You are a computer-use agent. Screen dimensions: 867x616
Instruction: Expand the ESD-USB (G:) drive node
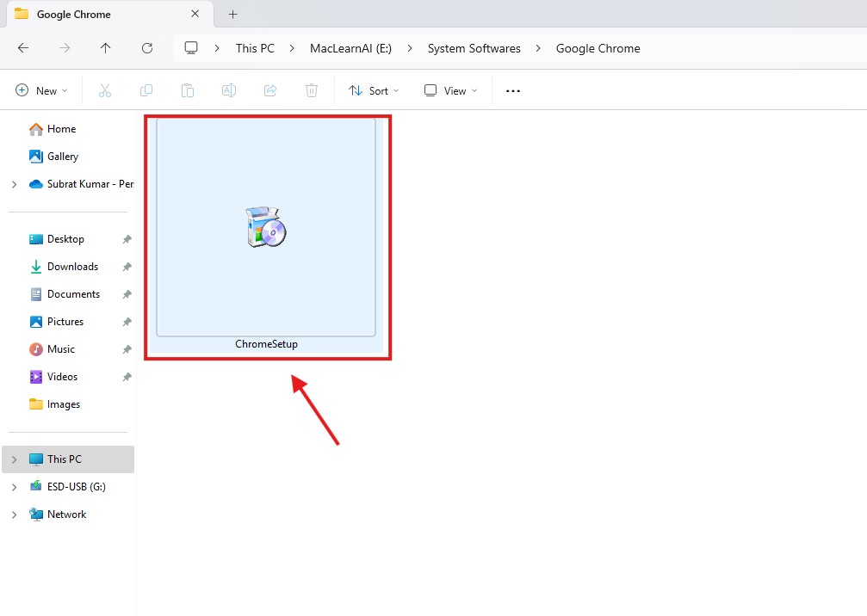click(x=14, y=487)
